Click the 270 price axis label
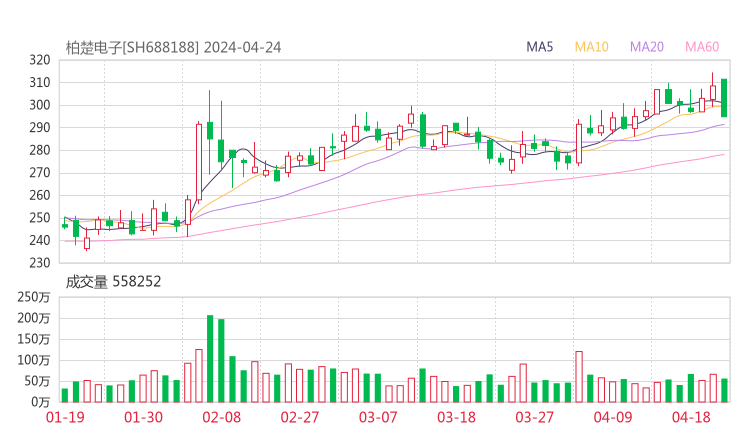 point(40,173)
